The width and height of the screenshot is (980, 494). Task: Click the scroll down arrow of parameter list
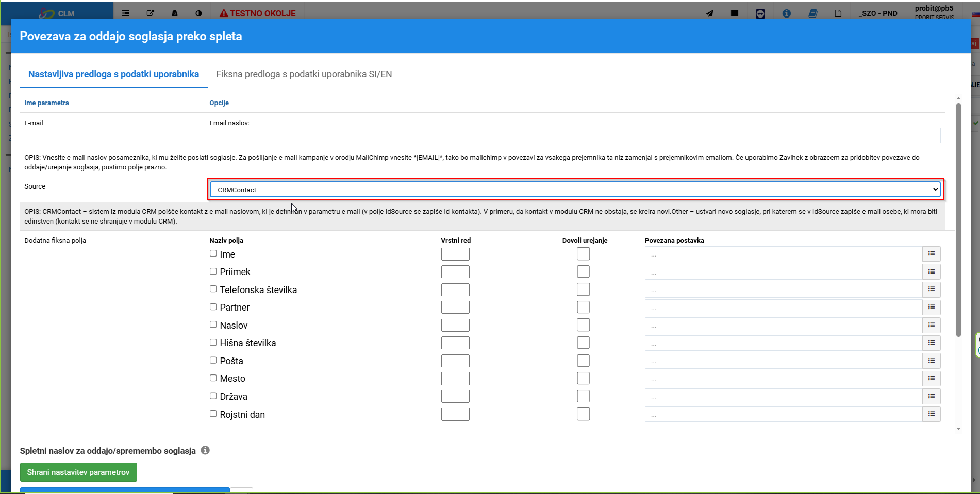coord(958,429)
